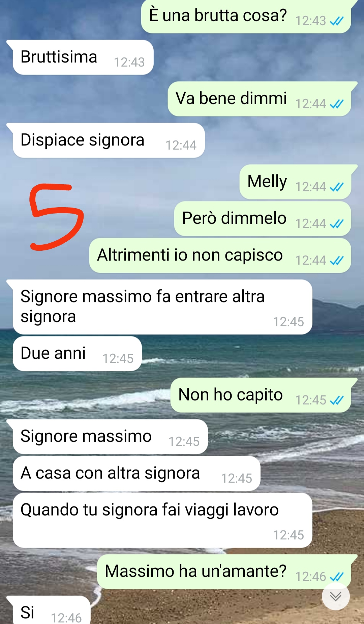Select 'A casa con altra signora' bubble
The width and height of the screenshot is (364, 624).
pos(136,473)
